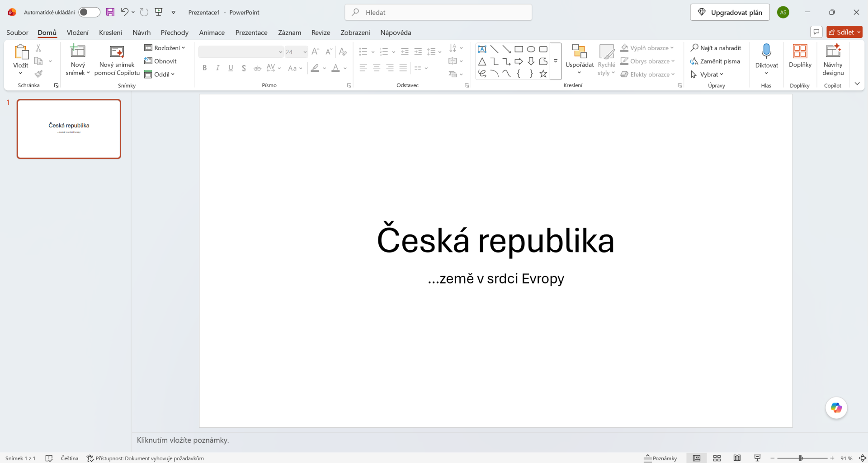Switch to Normal view in status bar
This screenshot has height=463, width=868.
[697, 458]
